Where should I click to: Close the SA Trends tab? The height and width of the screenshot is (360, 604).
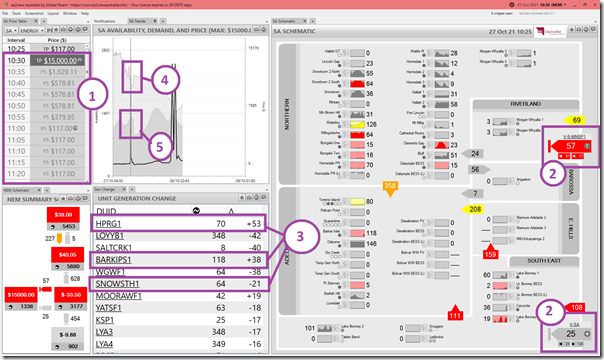tap(155, 21)
